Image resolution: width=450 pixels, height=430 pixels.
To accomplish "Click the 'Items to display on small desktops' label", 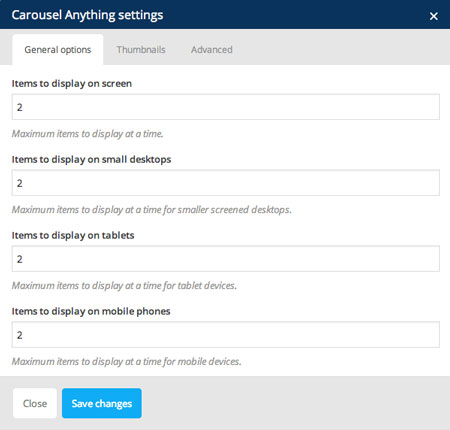I will coord(91,160).
